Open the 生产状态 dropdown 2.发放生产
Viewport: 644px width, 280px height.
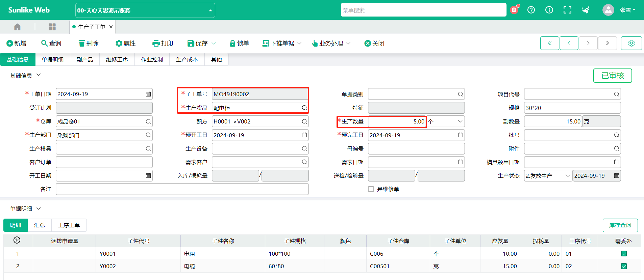(548, 175)
